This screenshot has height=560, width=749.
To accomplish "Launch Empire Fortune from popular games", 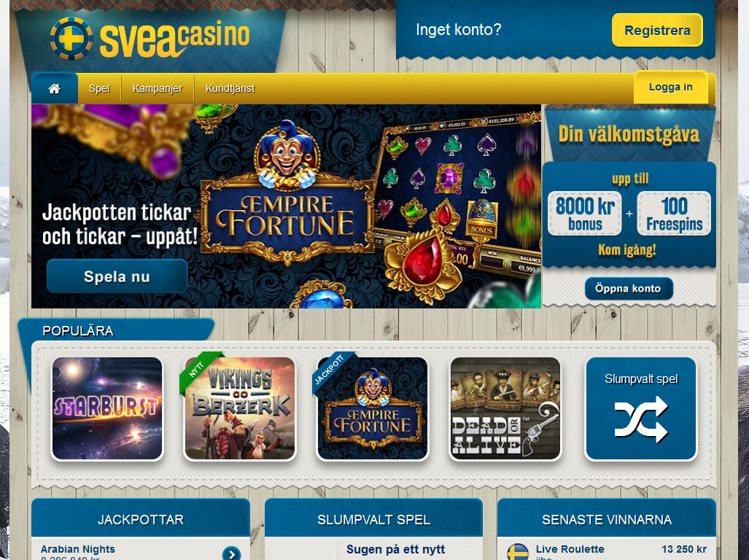I will tap(373, 408).
